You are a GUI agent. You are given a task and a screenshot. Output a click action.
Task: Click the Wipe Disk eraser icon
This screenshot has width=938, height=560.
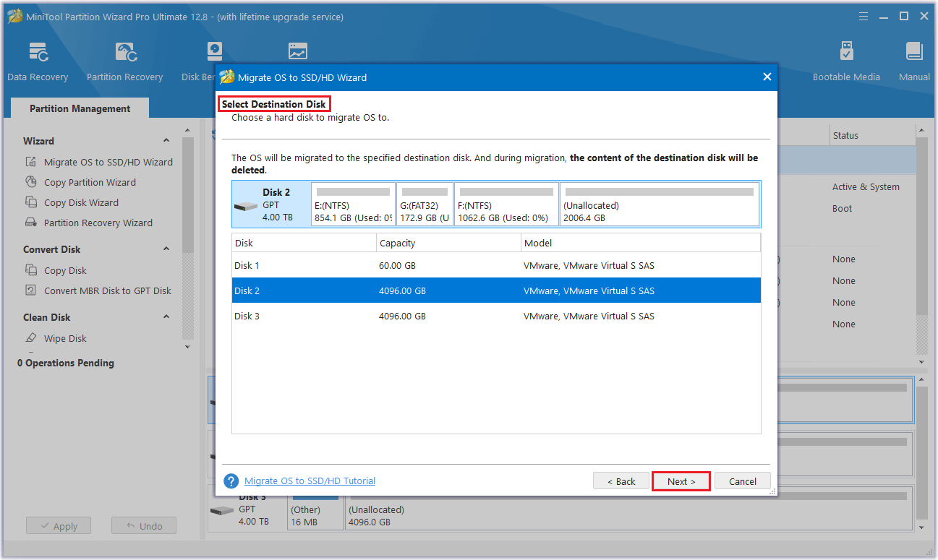[31, 338]
